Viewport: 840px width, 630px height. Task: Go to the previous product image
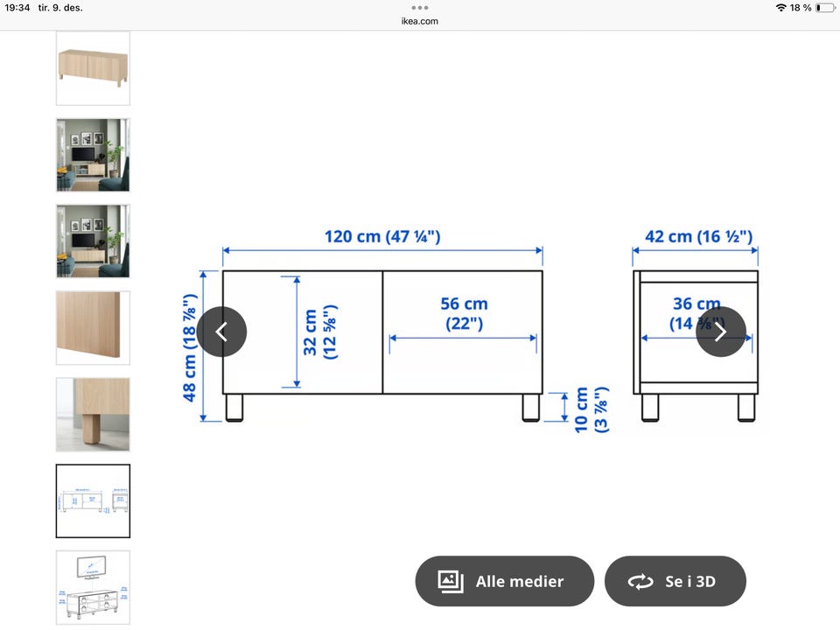tap(221, 332)
